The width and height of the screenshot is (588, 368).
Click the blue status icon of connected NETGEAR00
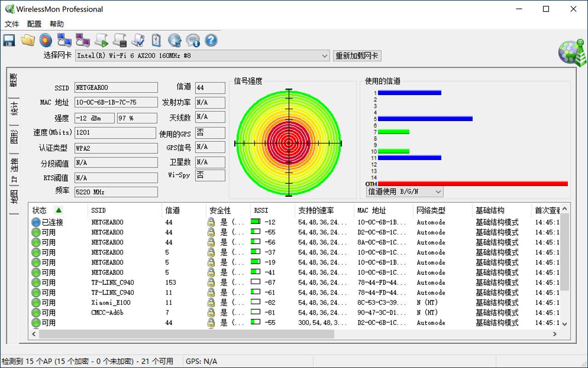pos(36,222)
